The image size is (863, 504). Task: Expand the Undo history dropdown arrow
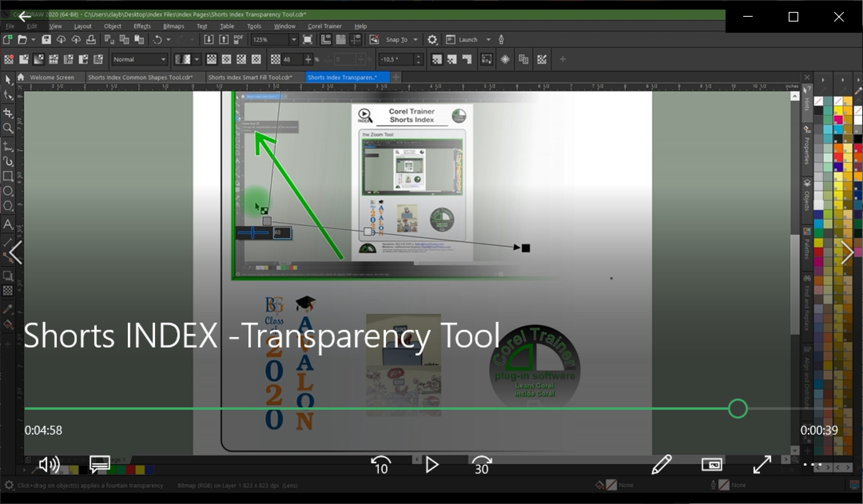click(168, 40)
